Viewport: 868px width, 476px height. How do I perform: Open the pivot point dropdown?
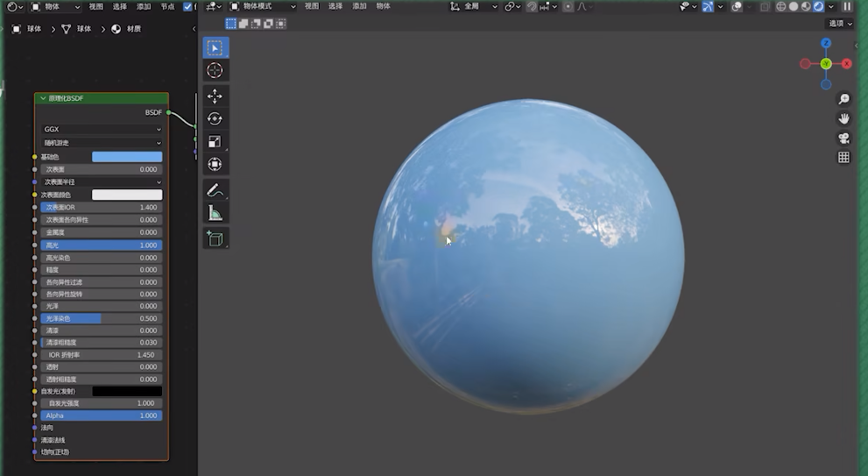512,7
